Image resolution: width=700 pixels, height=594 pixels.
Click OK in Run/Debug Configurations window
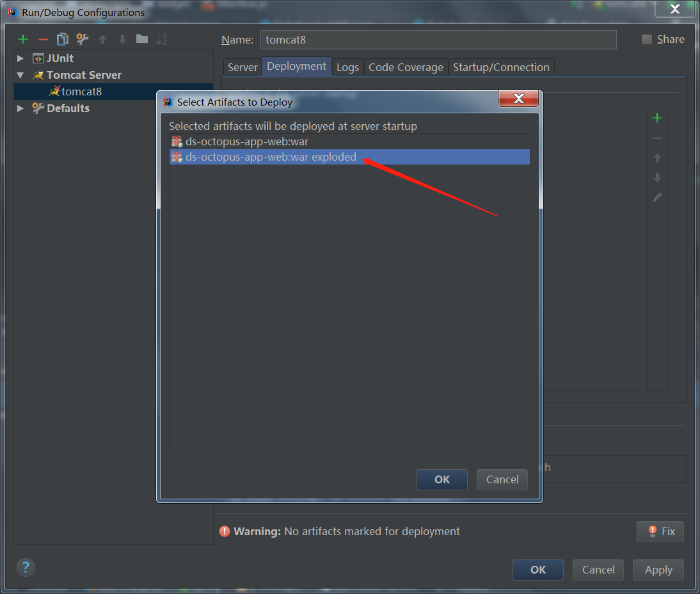pyautogui.click(x=538, y=570)
